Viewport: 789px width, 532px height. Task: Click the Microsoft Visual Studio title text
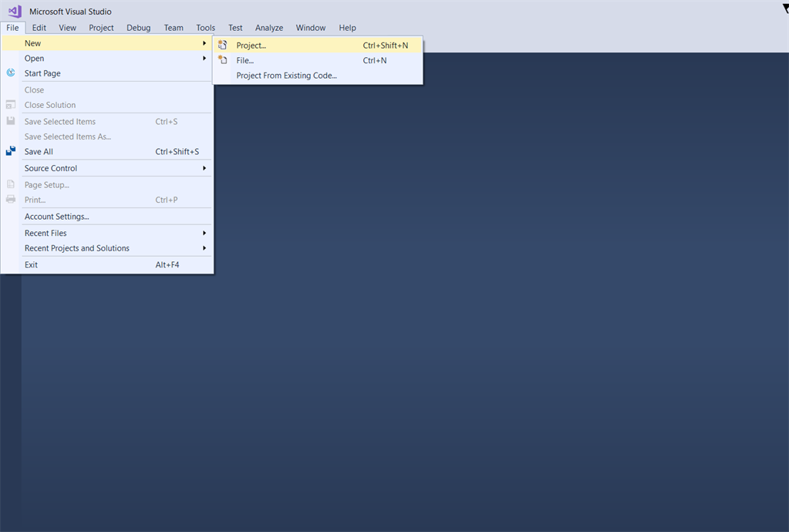coord(70,12)
